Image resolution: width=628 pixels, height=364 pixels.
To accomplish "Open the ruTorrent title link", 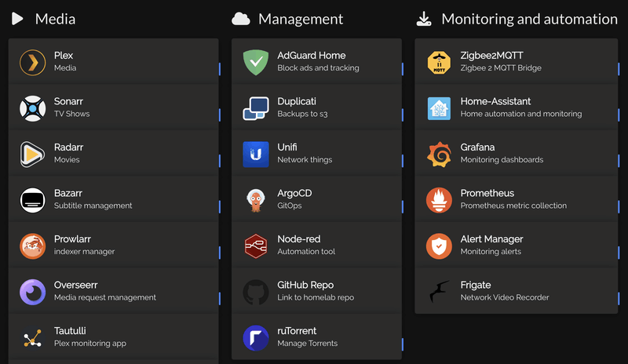I will pyautogui.click(x=297, y=331).
